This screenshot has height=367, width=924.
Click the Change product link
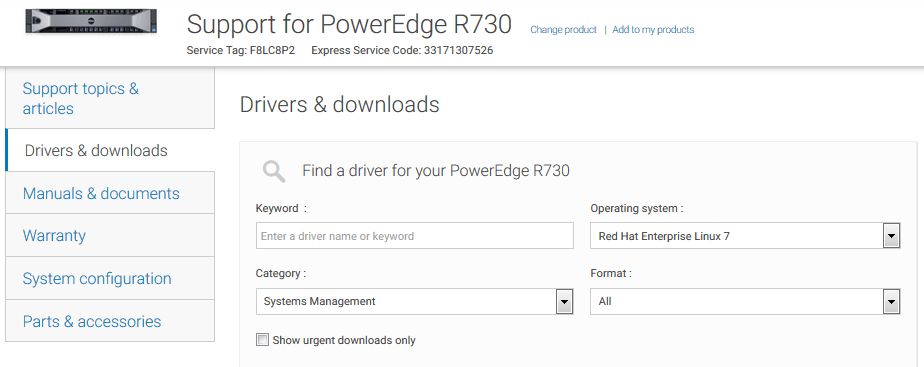click(x=563, y=29)
